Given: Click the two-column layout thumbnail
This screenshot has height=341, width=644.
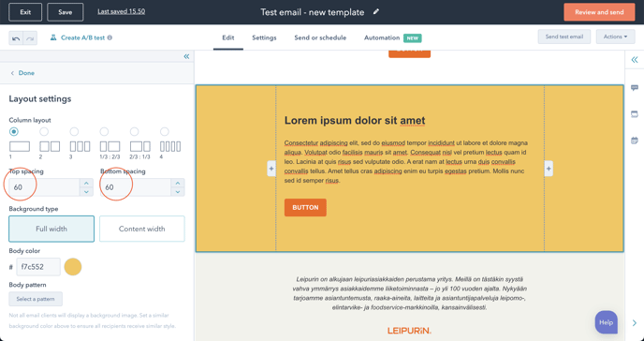Looking at the screenshot, I should coord(50,146).
